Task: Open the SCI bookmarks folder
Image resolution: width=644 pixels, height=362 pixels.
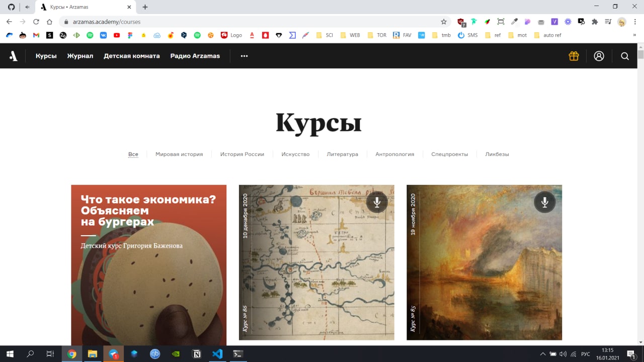Action: coord(324,35)
